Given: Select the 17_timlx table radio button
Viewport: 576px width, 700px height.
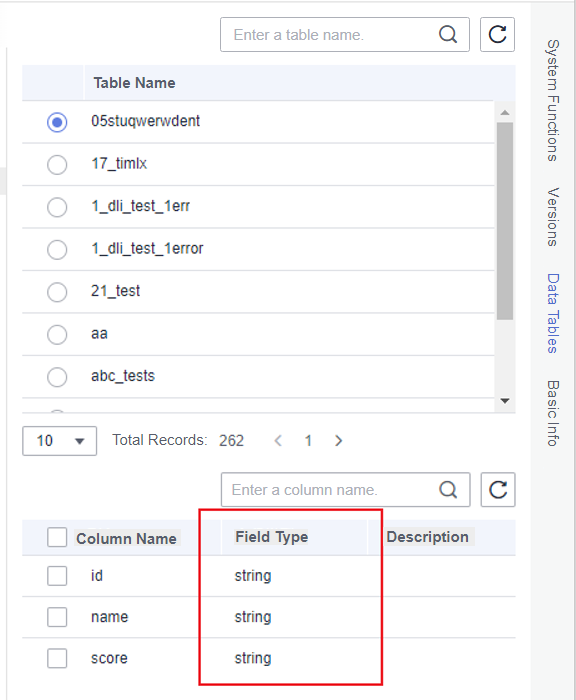Looking at the screenshot, I should pos(57,165).
